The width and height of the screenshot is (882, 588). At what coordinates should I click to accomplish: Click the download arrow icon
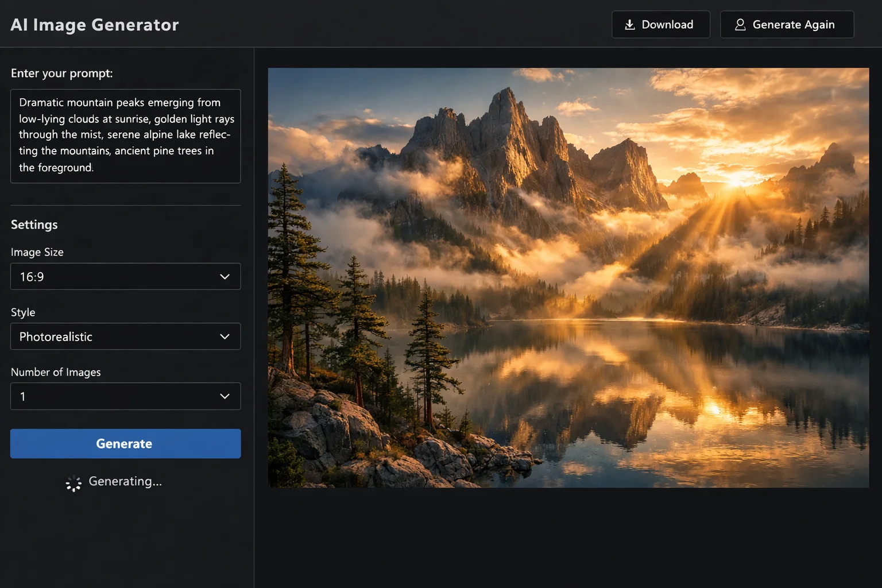630,25
